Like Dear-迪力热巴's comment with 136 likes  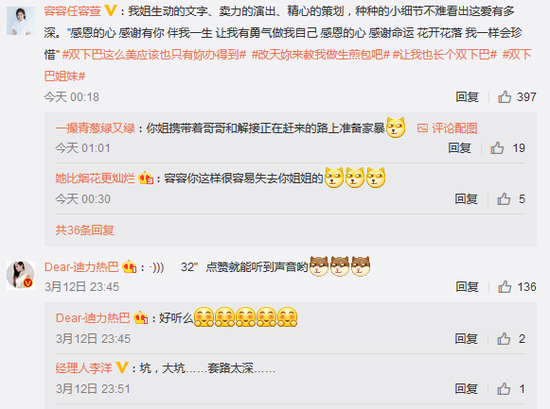click(x=504, y=287)
